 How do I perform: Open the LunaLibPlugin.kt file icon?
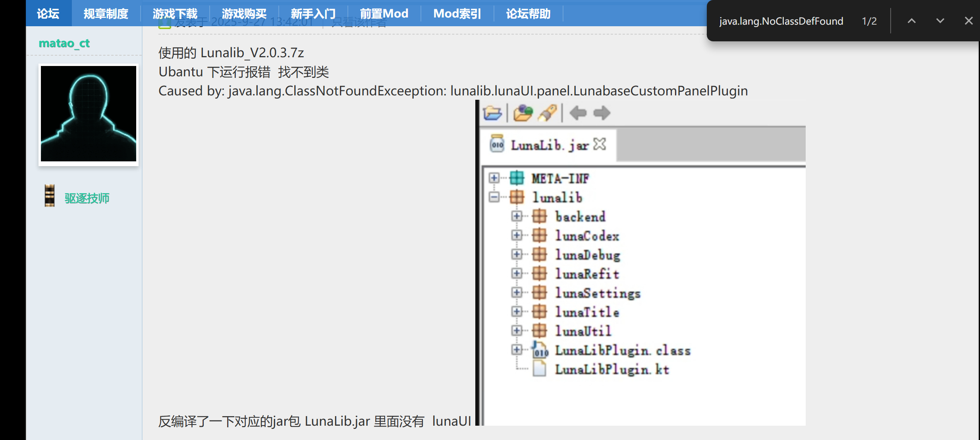point(539,369)
